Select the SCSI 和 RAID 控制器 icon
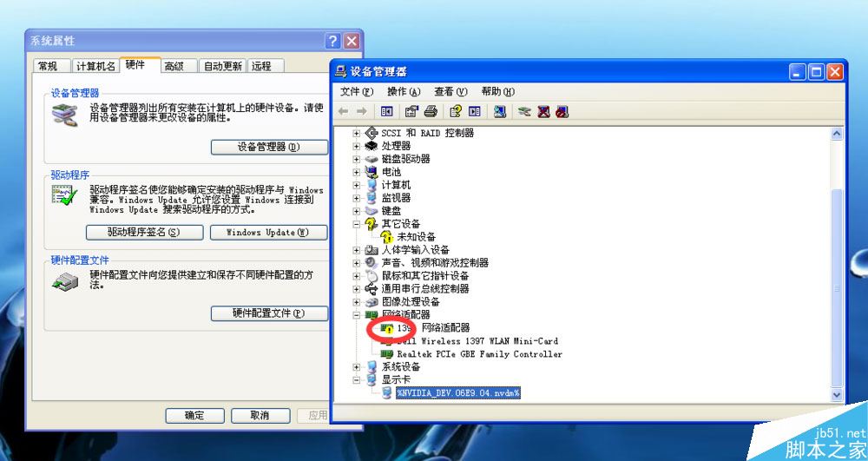This screenshot has width=868, height=461. [x=372, y=133]
